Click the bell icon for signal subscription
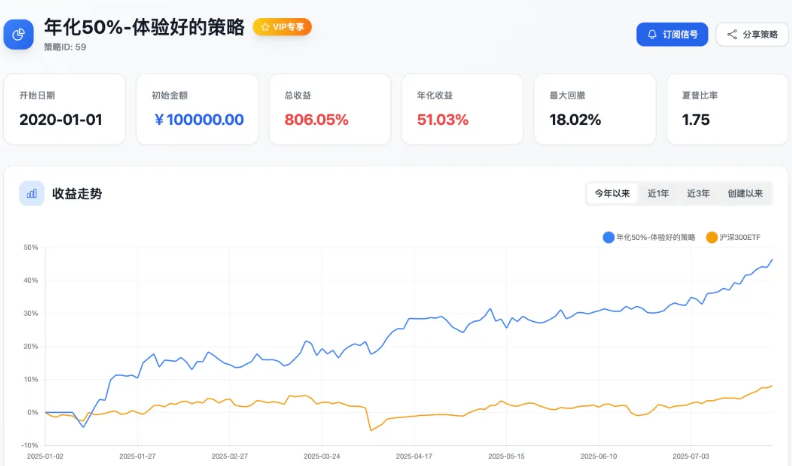The image size is (792, 466). pos(653,34)
